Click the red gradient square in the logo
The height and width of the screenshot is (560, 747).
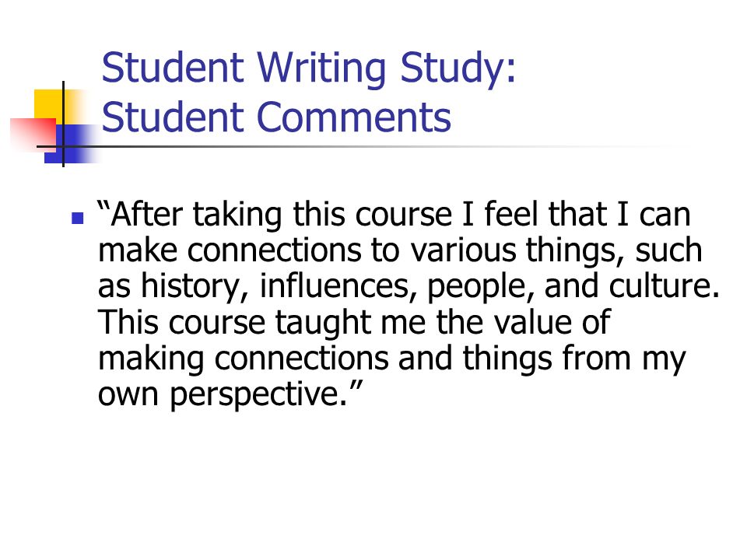pyautogui.click(x=33, y=135)
